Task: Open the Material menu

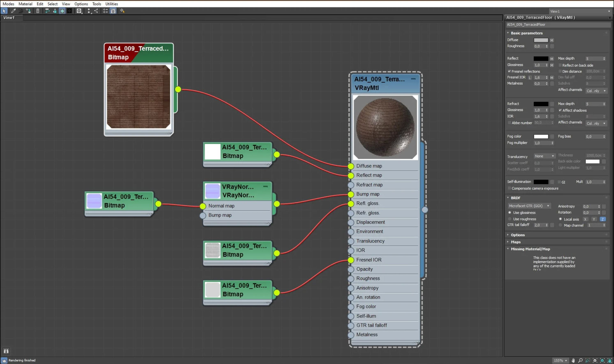Action: tap(25, 4)
